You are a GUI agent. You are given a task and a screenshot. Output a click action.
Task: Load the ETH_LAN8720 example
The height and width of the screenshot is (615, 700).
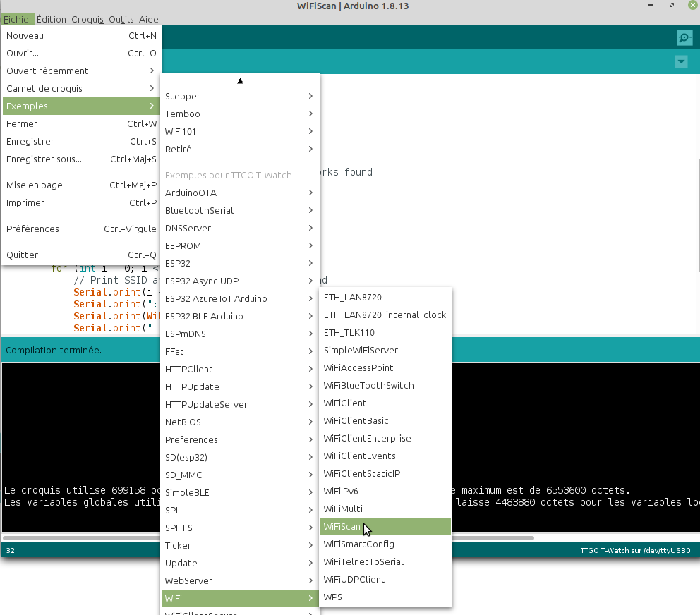[x=386, y=297]
